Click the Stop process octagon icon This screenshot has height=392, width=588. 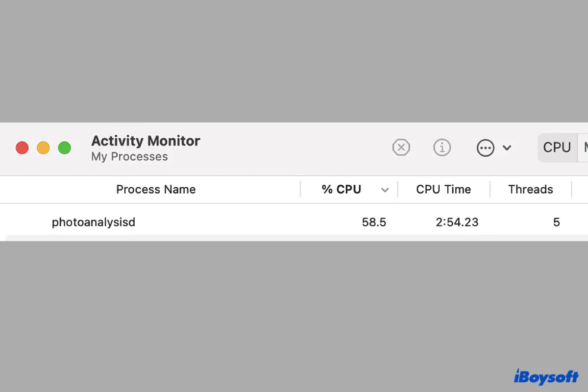(401, 147)
